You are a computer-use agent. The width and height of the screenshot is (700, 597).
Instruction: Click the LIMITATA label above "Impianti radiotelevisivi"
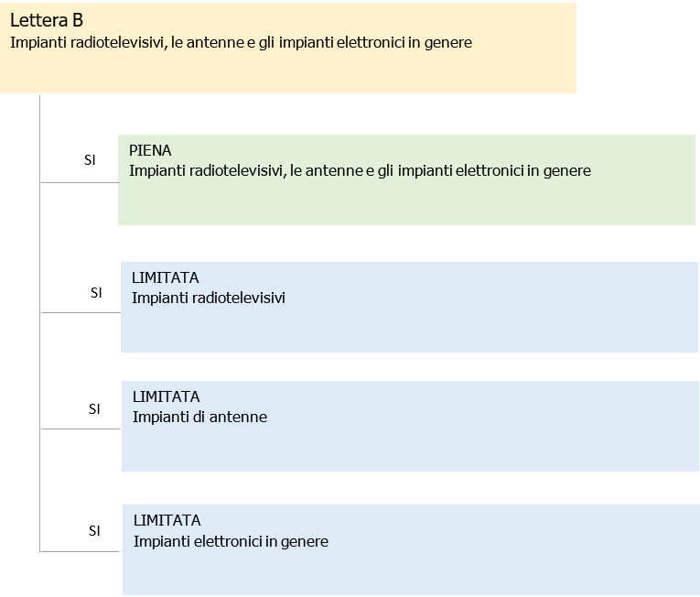(x=165, y=277)
